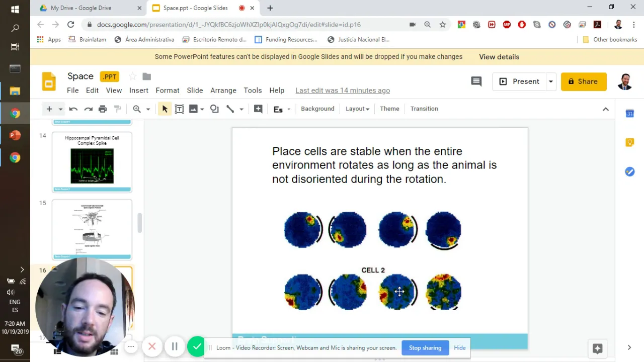Click the Theme button
Screen dimensions: 644x362
coord(389,109)
